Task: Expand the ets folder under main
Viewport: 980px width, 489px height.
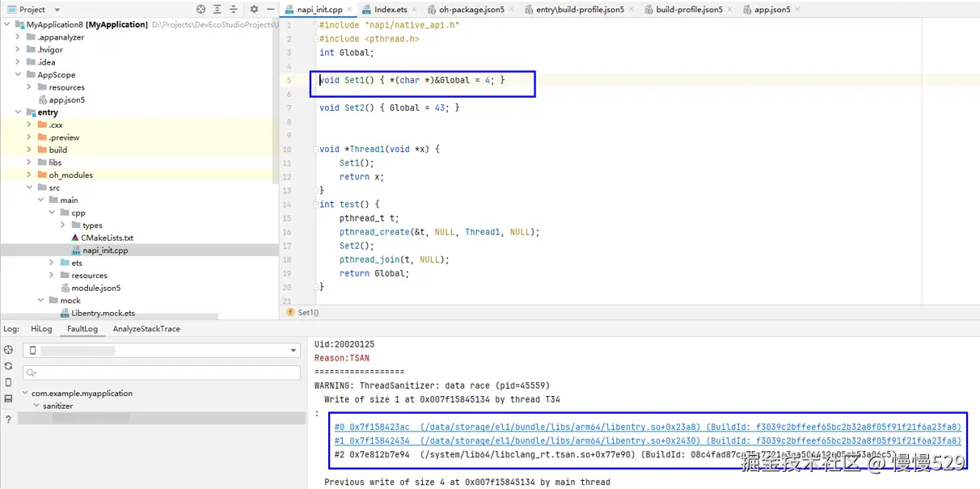Action: [x=52, y=263]
